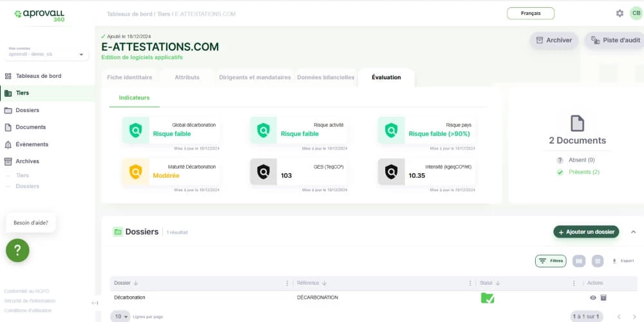Click the green help question mark icon

click(18, 250)
